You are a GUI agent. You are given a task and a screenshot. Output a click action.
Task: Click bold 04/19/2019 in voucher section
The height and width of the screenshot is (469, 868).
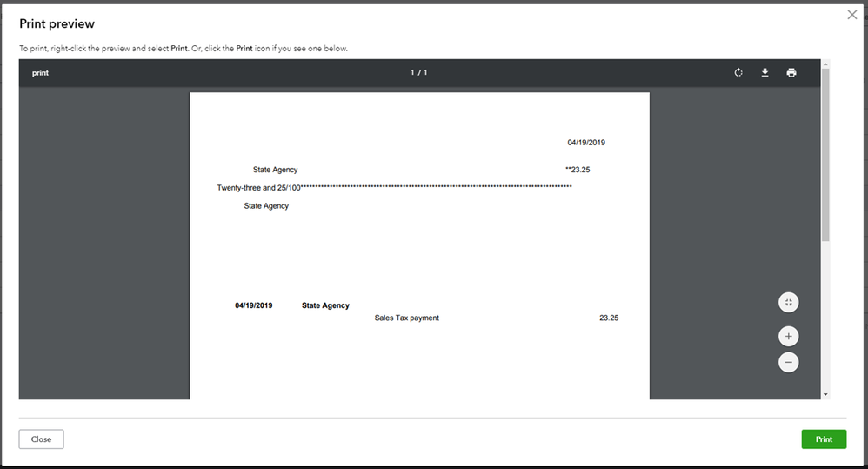click(x=254, y=305)
